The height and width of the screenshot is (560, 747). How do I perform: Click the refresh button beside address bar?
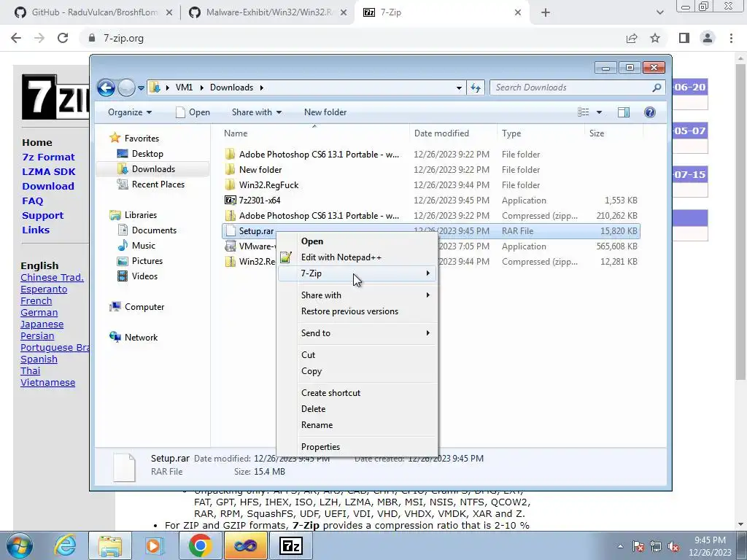click(476, 87)
